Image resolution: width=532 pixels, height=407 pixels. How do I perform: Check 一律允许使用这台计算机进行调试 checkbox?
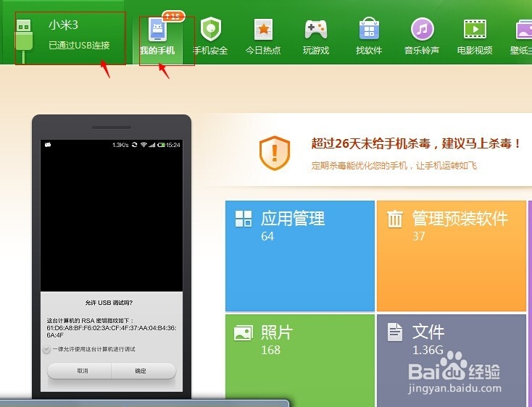46,349
